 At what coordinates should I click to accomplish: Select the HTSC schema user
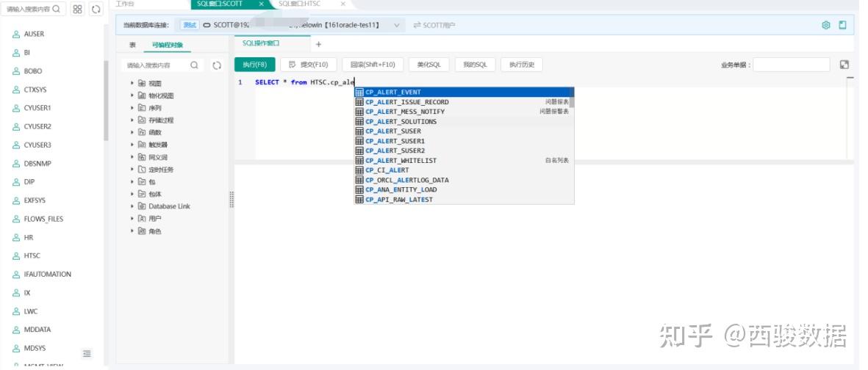tap(32, 256)
